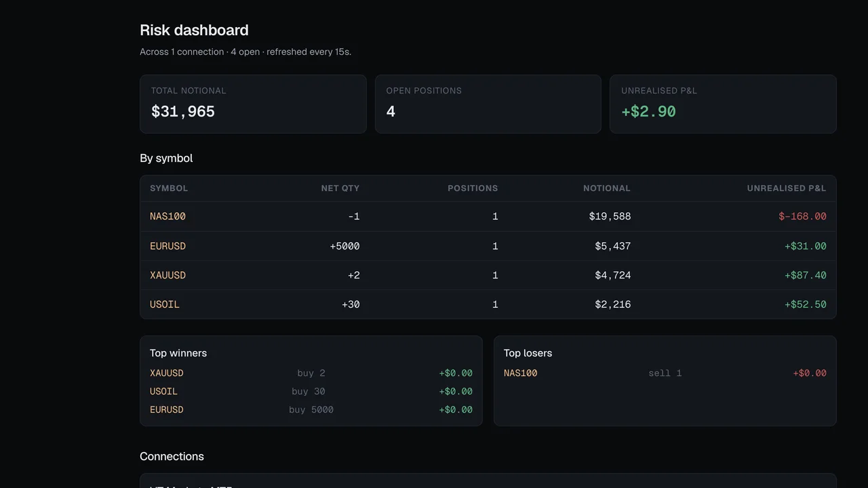868x488 pixels.
Task: Select USOIL in the By symbol table
Action: [x=165, y=304]
